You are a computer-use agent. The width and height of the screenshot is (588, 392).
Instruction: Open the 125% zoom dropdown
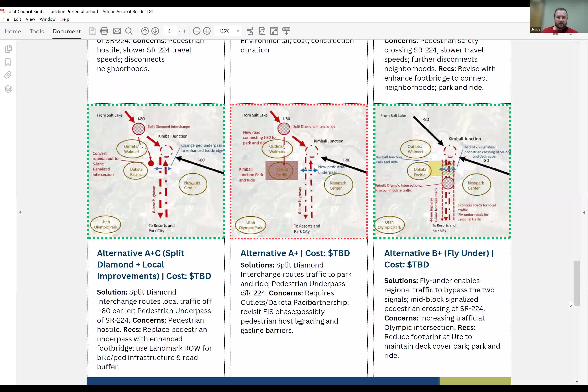pyautogui.click(x=238, y=31)
